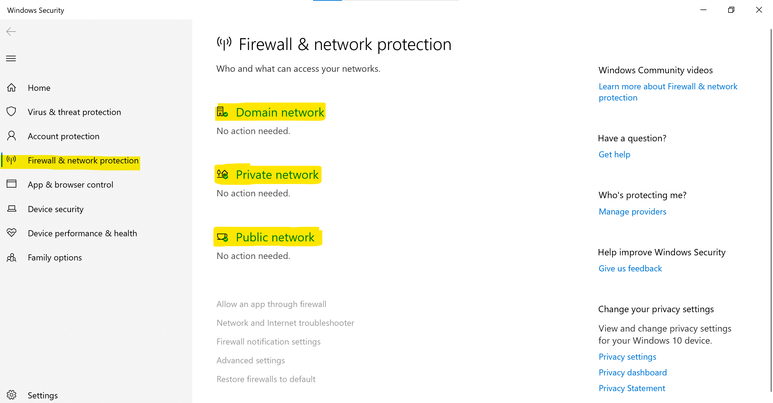Viewport: 773px width, 403px height.
Task: Open Network and Internet troubleshooter
Action: point(285,323)
